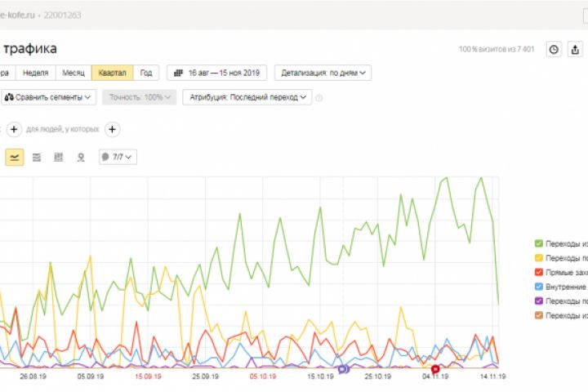Click the plus icon after 'для людей, у которых'
This screenshot has height=392, width=588.
113,129
